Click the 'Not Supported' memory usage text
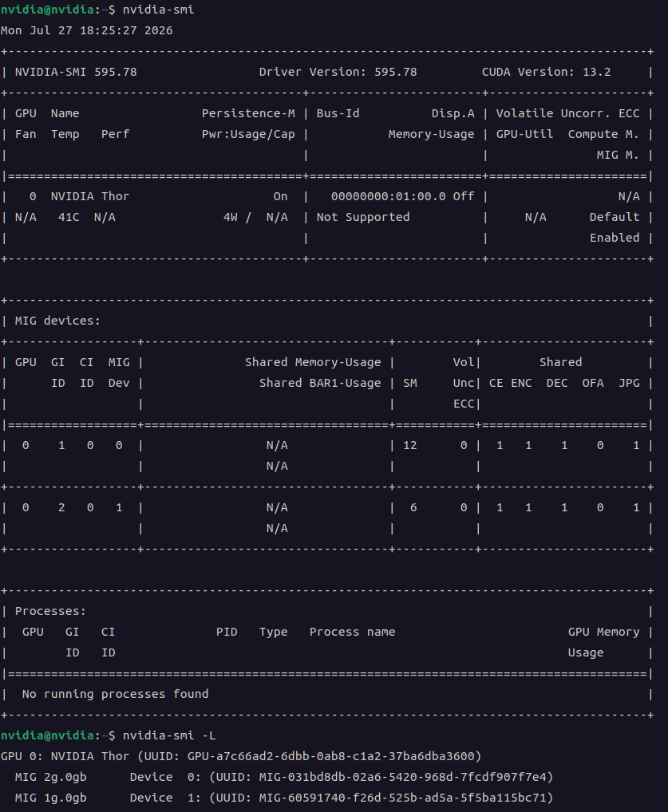The width and height of the screenshot is (668, 812). [x=363, y=217]
